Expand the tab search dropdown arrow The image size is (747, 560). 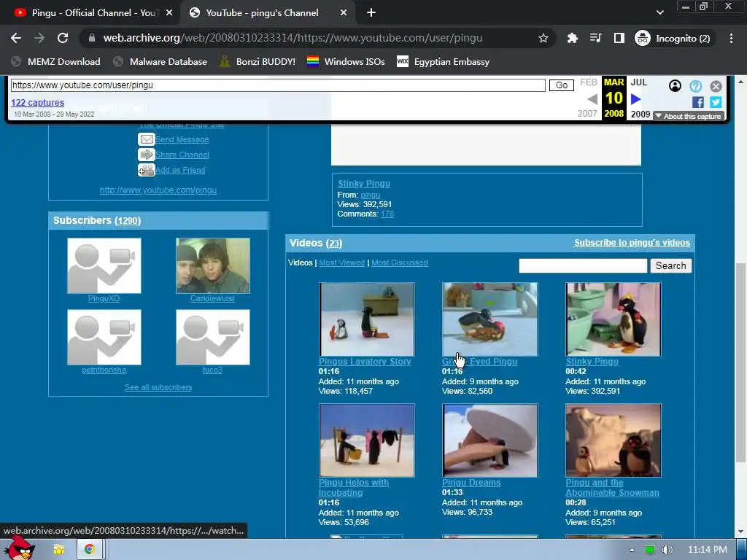(x=659, y=12)
